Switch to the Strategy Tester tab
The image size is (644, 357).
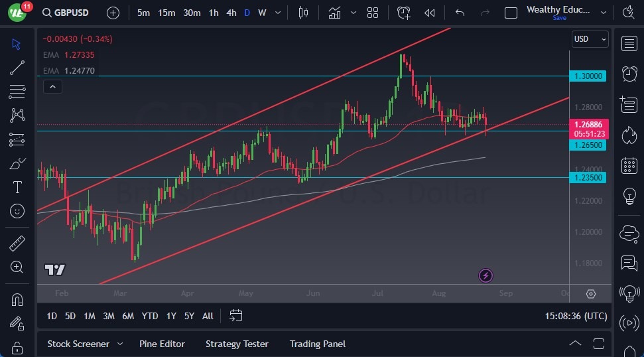(x=237, y=344)
